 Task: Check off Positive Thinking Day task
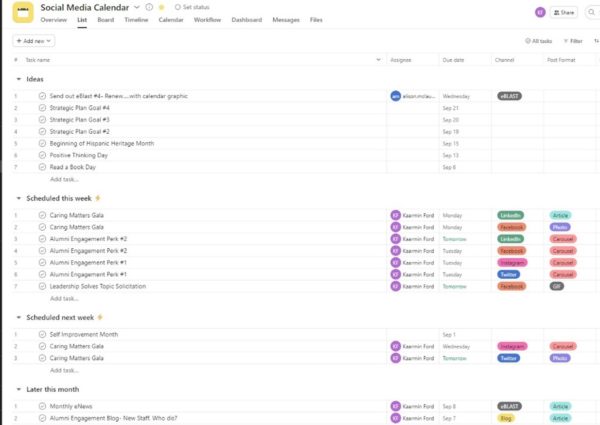42,155
